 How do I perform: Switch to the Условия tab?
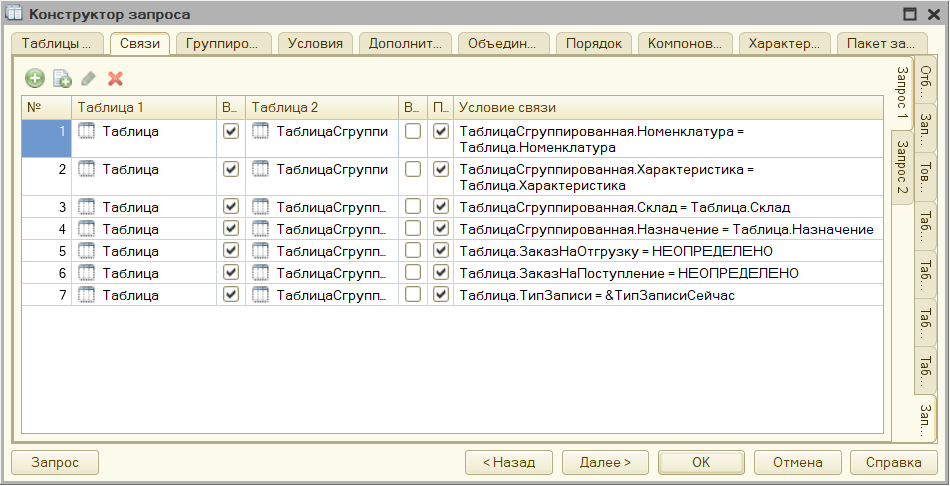[315, 44]
